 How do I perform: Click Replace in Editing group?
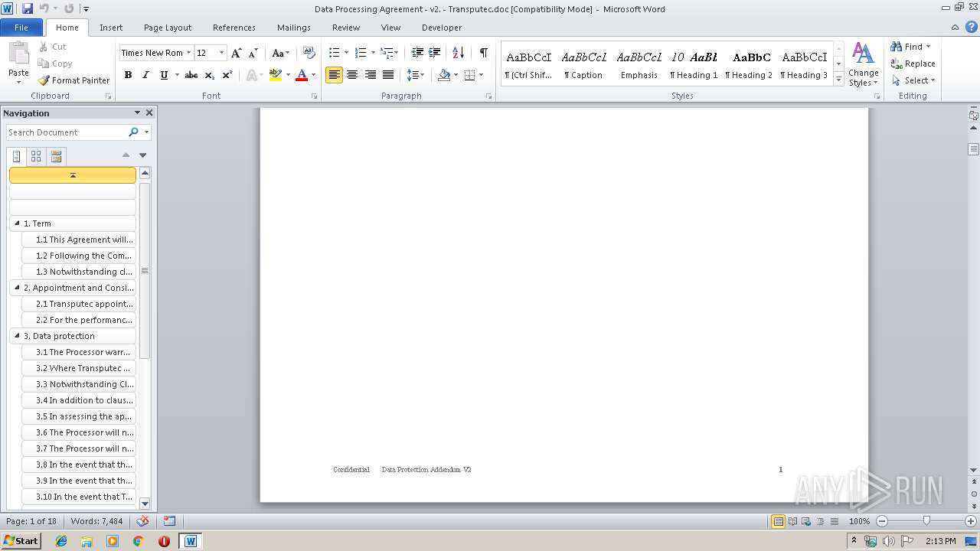pos(913,64)
